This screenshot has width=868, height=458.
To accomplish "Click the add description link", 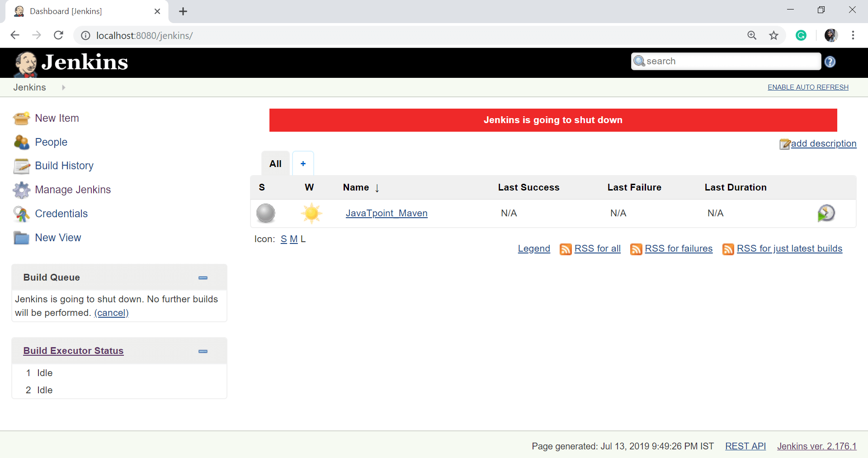I will [x=824, y=143].
